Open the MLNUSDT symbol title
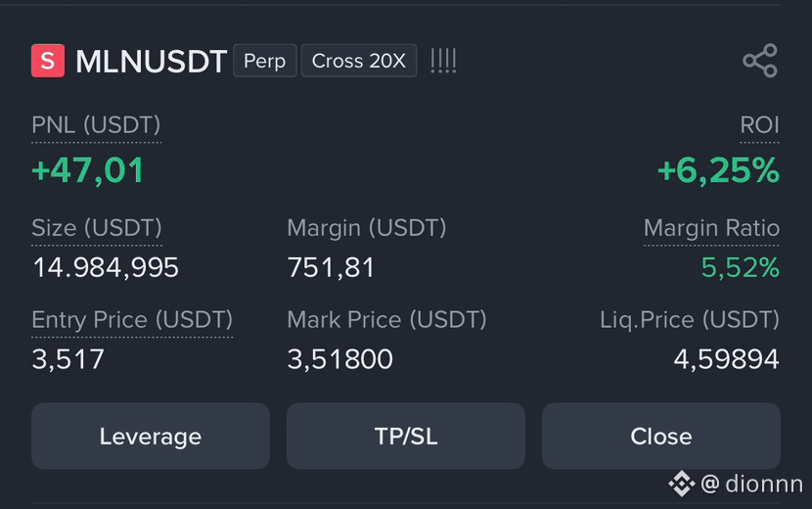The image size is (812, 509). pyautogui.click(x=152, y=61)
